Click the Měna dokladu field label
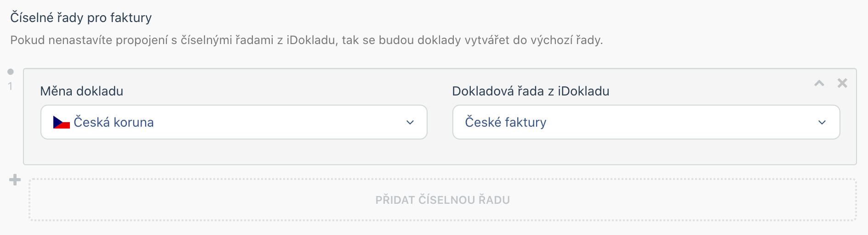Viewport: 868px width, 235px height. pyautogui.click(x=82, y=91)
